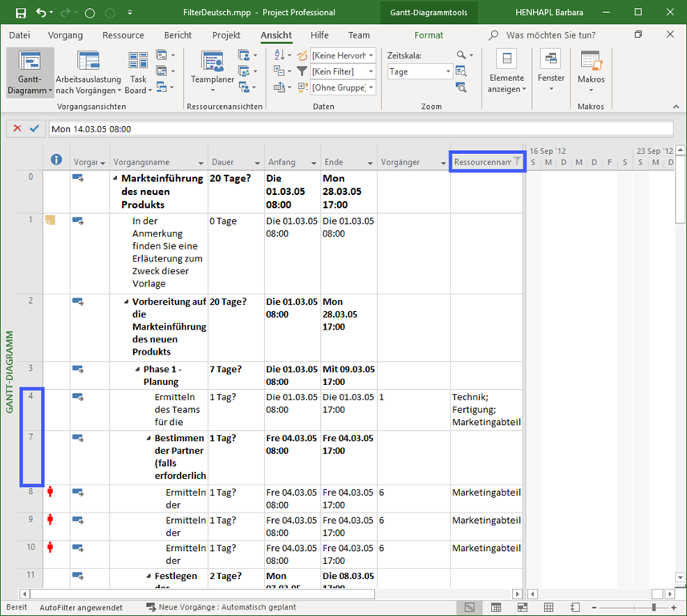This screenshot has width=687, height=616.
Task: Open the Task Board view
Action: pyautogui.click(x=138, y=73)
